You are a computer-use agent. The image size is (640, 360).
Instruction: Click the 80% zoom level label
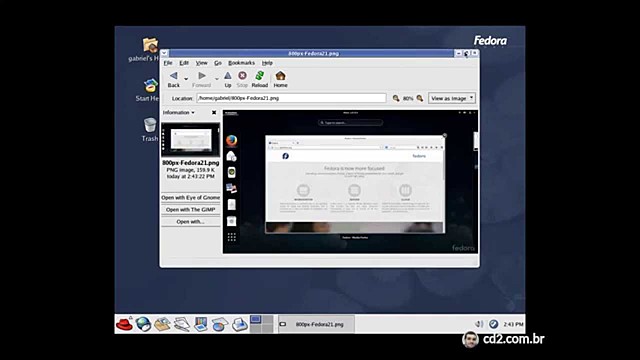(x=408, y=98)
